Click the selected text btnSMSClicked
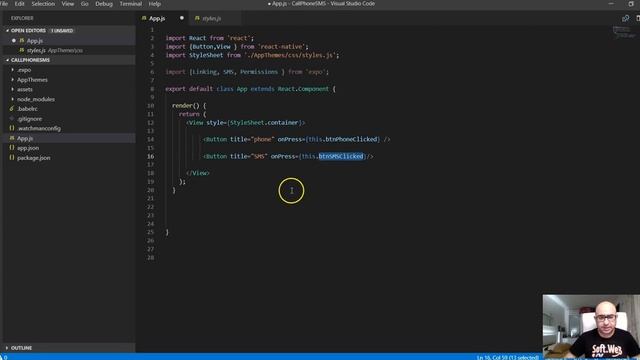The image size is (640, 360). point(341,156)
